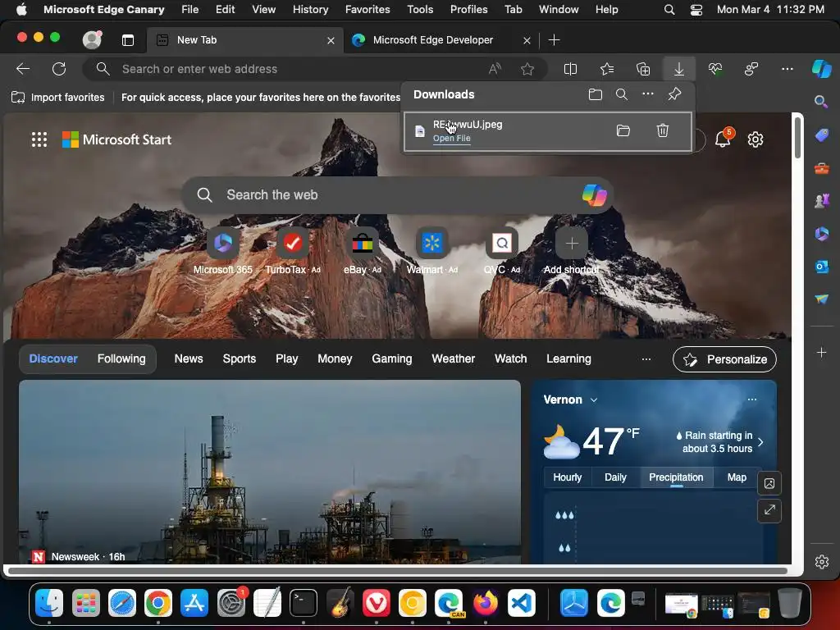Open Spotlight search in menu bar

669,9
